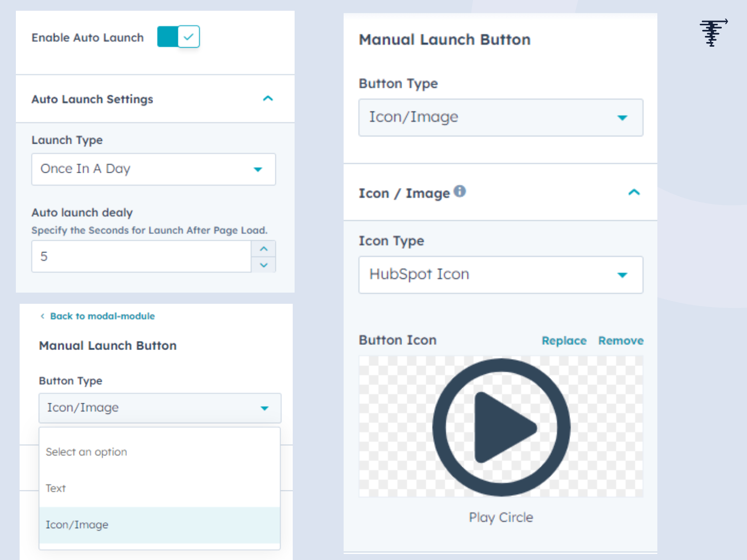Open the Launch Type dropdown
Screen dimensions: 747x560
tap(153, 169)
